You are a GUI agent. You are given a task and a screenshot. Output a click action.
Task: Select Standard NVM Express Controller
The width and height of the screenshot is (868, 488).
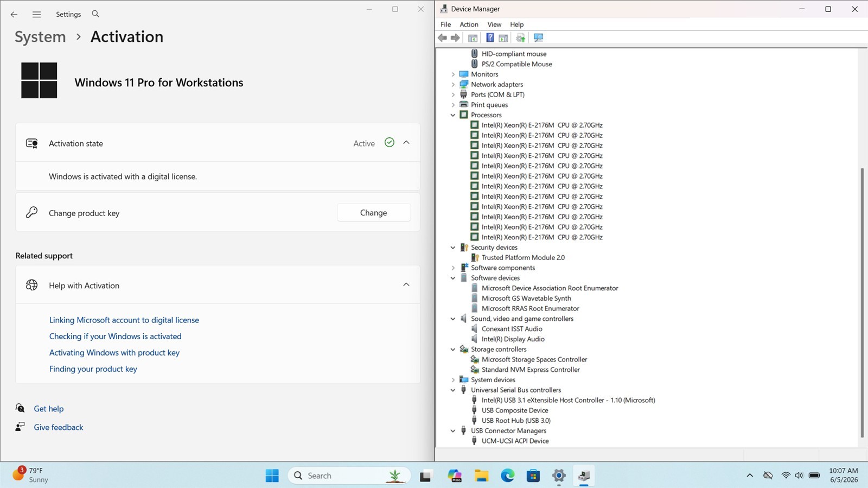pyautogui.click(x=531, y=370)
